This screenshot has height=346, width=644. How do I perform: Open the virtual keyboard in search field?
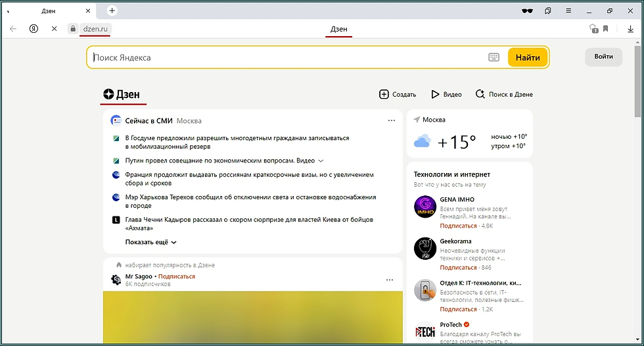point(494,57)
